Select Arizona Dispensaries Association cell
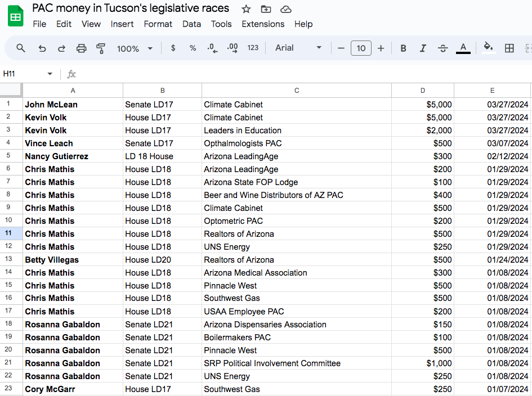The width and height of the screenshot is (532, 396). [x=297, y=325]
